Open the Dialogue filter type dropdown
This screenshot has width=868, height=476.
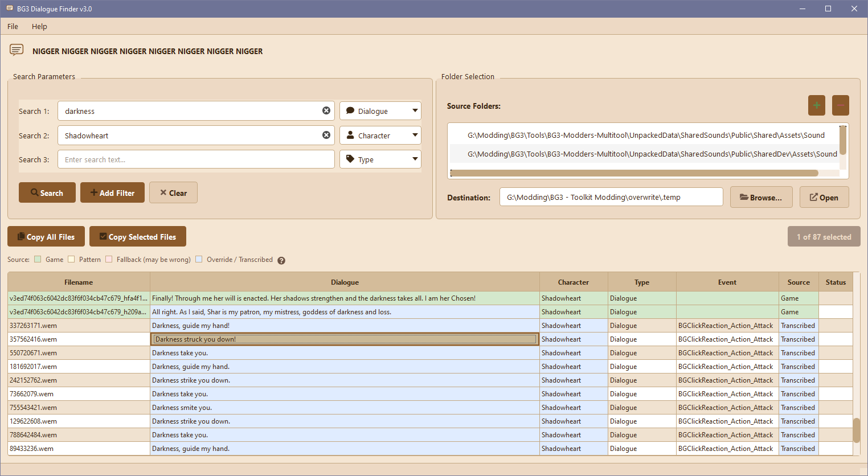[x=380, y=110]
